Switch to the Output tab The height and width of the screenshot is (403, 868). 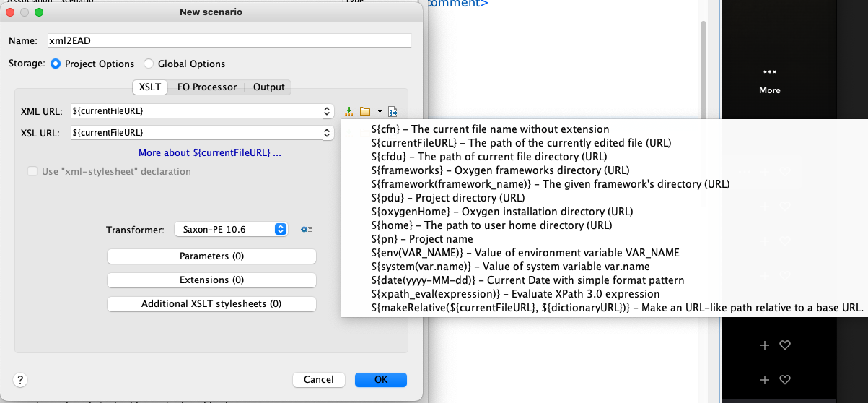point(268,87)
